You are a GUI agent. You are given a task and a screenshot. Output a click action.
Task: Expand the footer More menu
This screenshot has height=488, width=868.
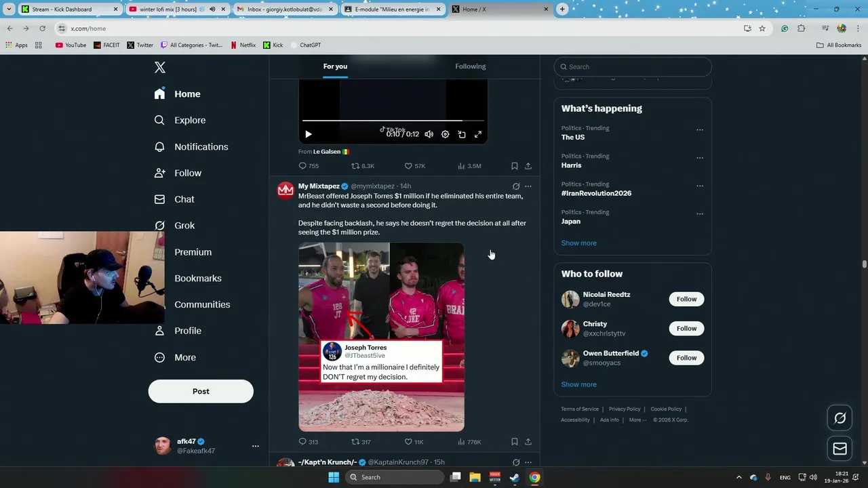(637, 420)
